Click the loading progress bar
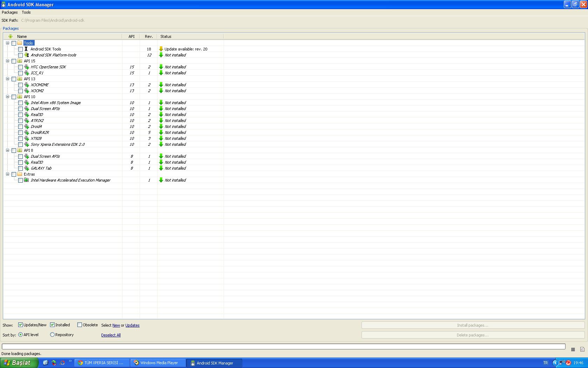The width and height of the screenshot is (588, 368). [x=283, y=347]
